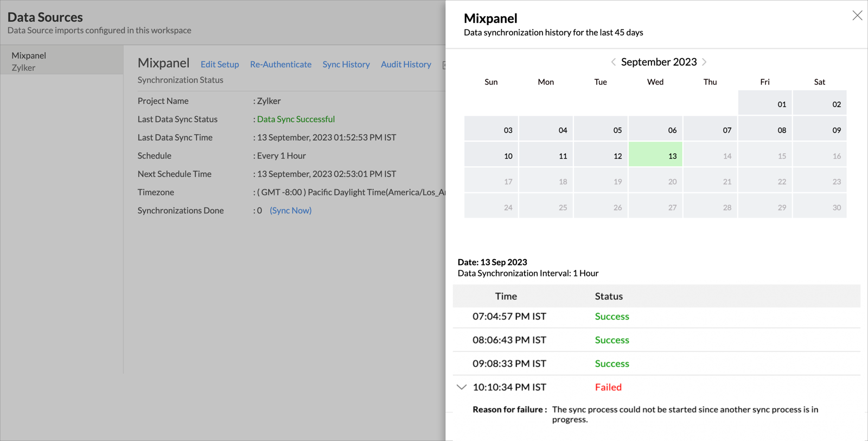Viewport: 868px width, 441px height.
Task: Click the 09:08:33 PM IST sync entry
Action: click(656, 363)
